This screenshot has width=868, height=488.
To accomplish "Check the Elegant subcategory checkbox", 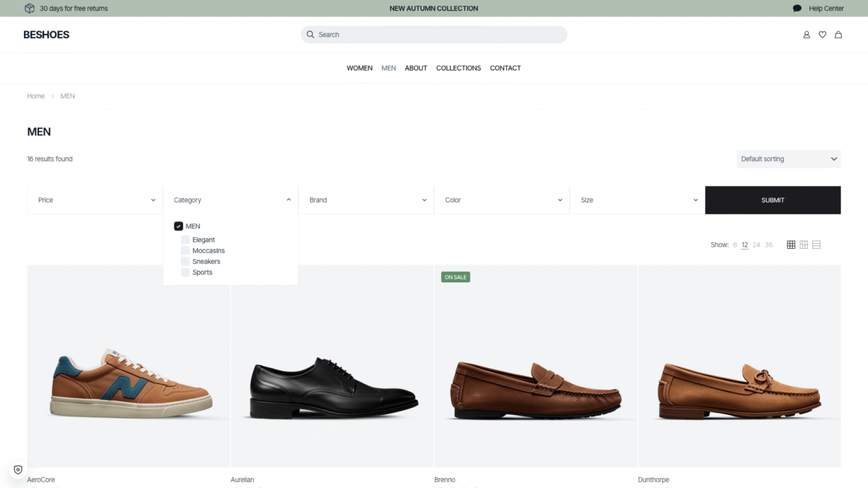I will pos(186,240).
